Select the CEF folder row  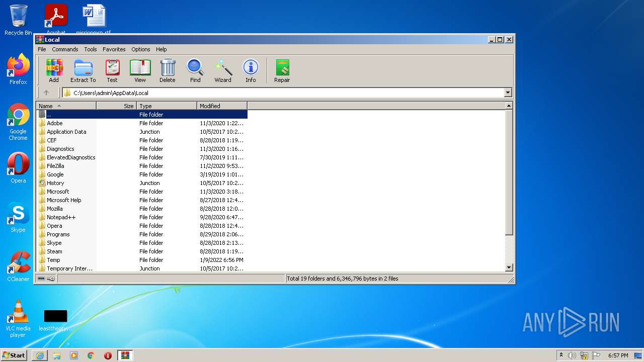coord(142,140)
